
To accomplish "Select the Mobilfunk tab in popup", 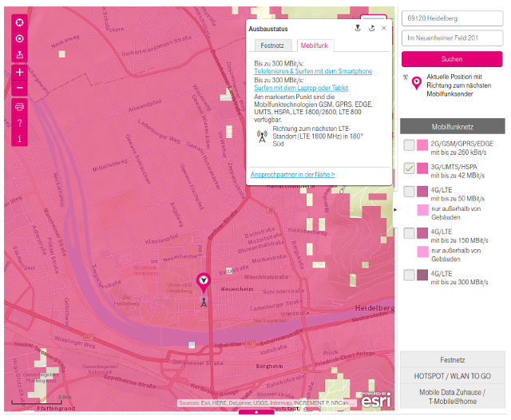I will point(313,46).
